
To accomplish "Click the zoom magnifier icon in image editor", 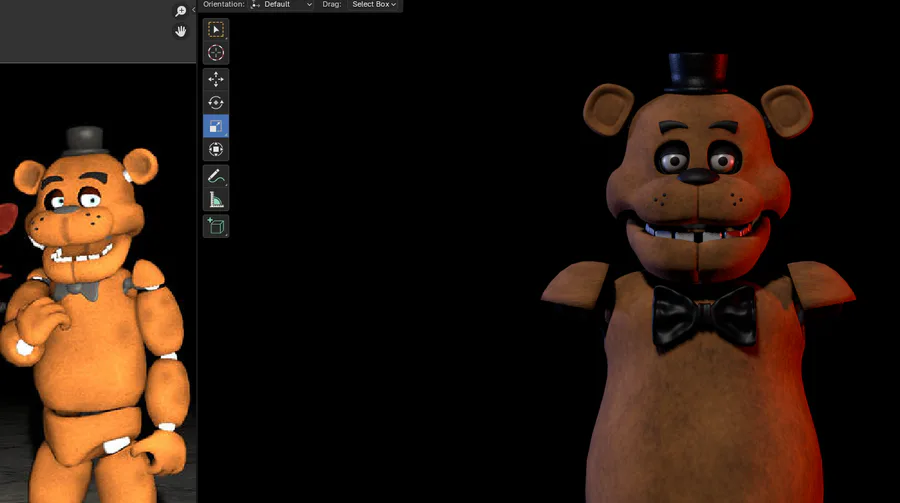I will tap(180, 11).
